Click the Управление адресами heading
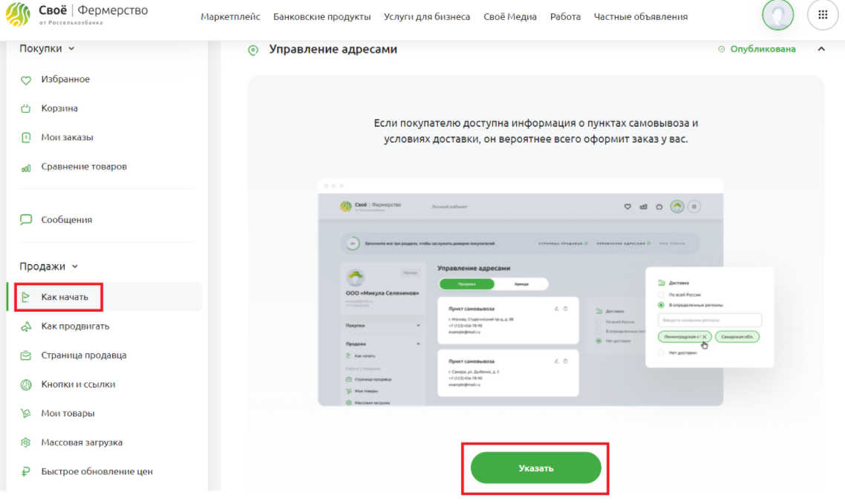The width and height of the screenshot is (845, 504). 333,49
